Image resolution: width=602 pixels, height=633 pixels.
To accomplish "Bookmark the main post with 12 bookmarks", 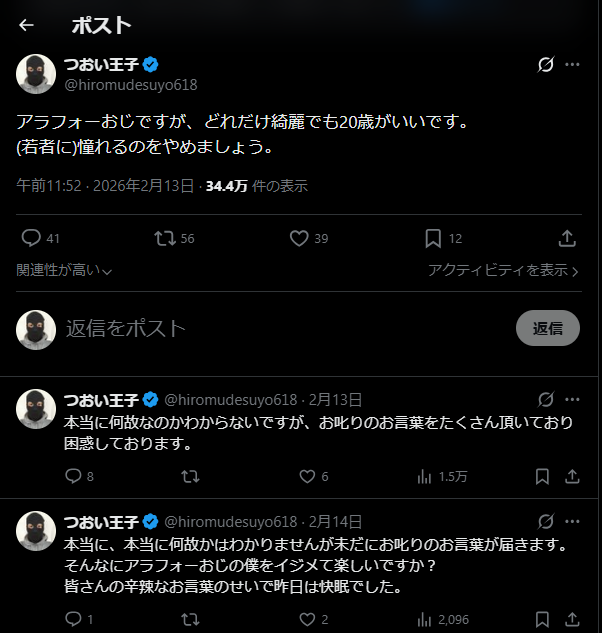I will coord(432,238).
